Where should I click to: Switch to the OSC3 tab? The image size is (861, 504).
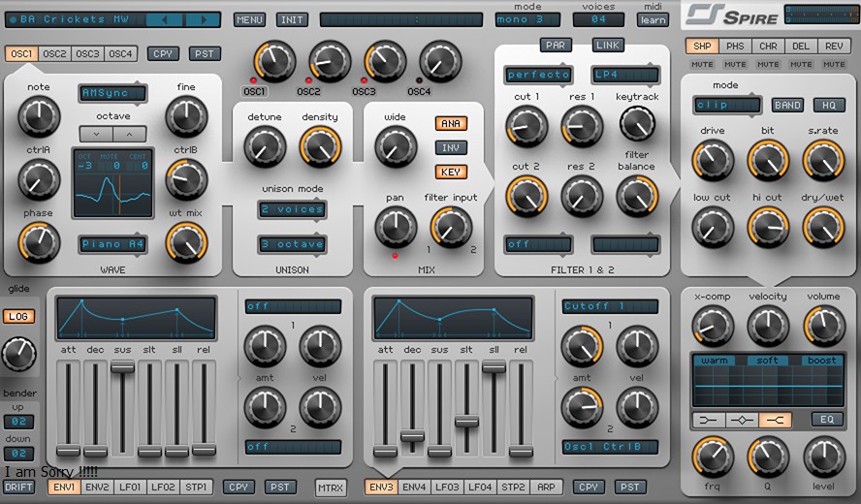87,54
